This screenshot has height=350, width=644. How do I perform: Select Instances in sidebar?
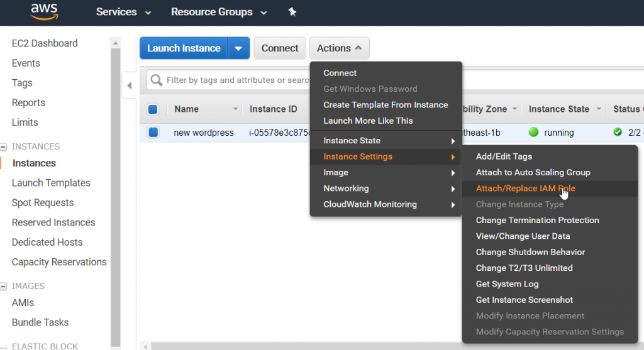pyautogui.click(x=34, y=163)
